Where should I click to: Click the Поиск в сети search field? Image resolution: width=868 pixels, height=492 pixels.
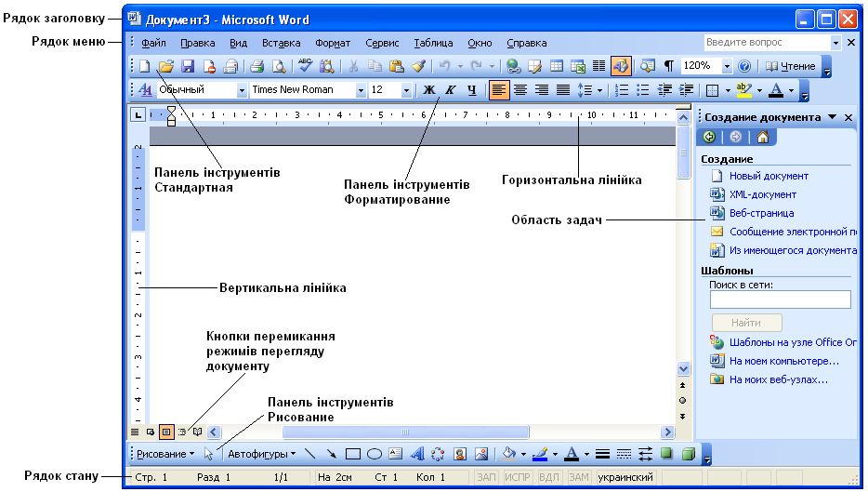point(780,299)
